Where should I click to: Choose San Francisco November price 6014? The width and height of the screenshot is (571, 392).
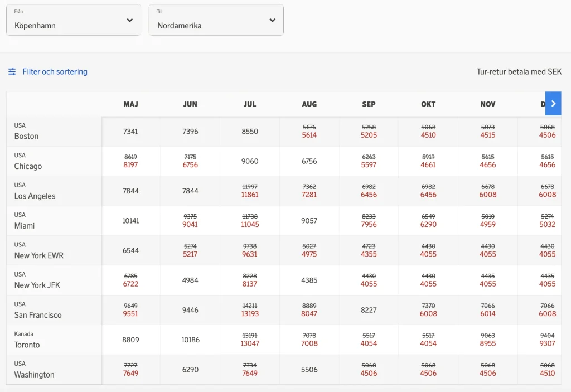coord(488,314)
